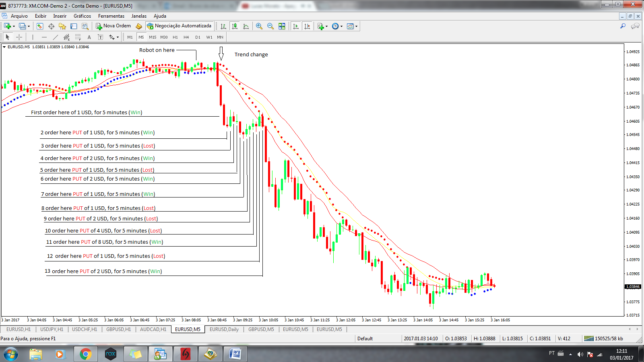Switch chart to candlesticks style
This screenshot has width=644, height=362.
coord(235,26)
